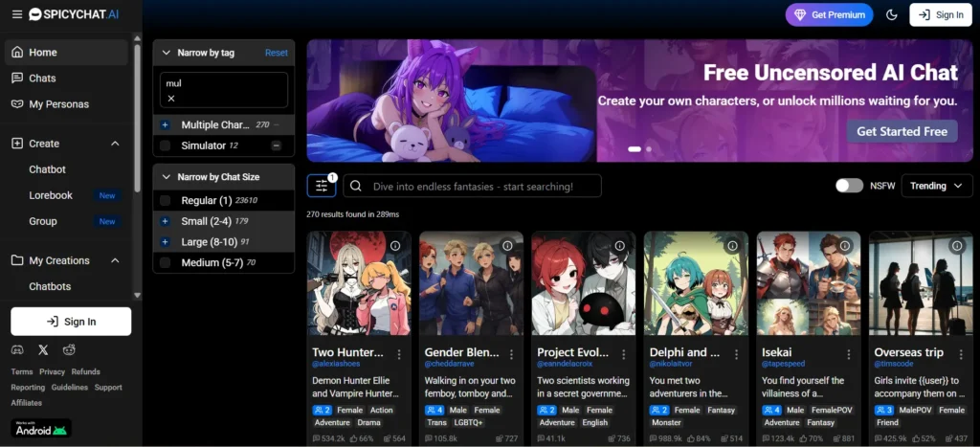The width and height of the screenshot is (980, 447).
Task: Go to Home in sidebar
Action: (66, 53)
